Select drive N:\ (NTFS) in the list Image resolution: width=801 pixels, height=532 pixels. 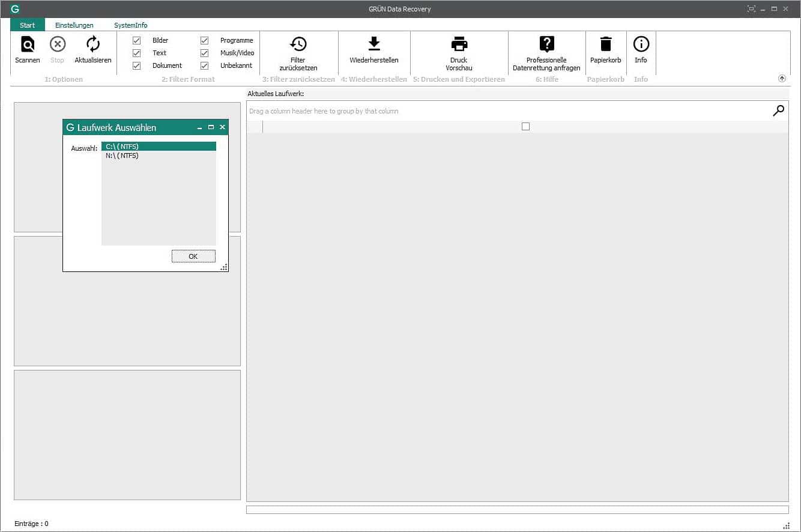(x=159, y=156)
